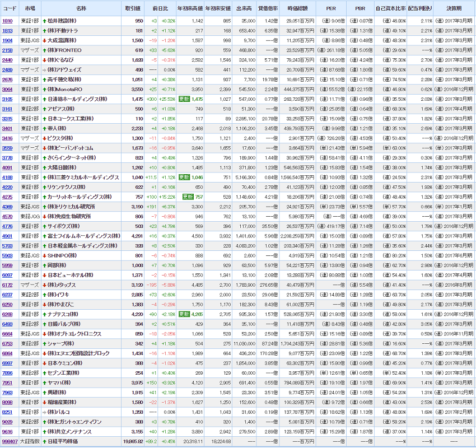
Task: Click the 19,865.82 value for 日経平均株価
Action: point(133,442)
